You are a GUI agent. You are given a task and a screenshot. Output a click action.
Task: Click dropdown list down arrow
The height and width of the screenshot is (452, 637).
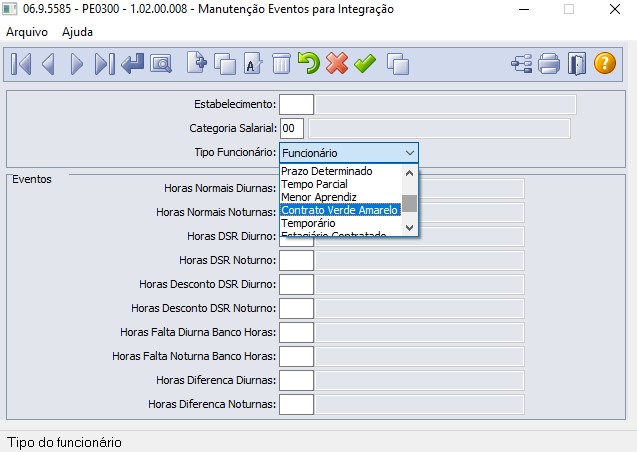[410, 228]
